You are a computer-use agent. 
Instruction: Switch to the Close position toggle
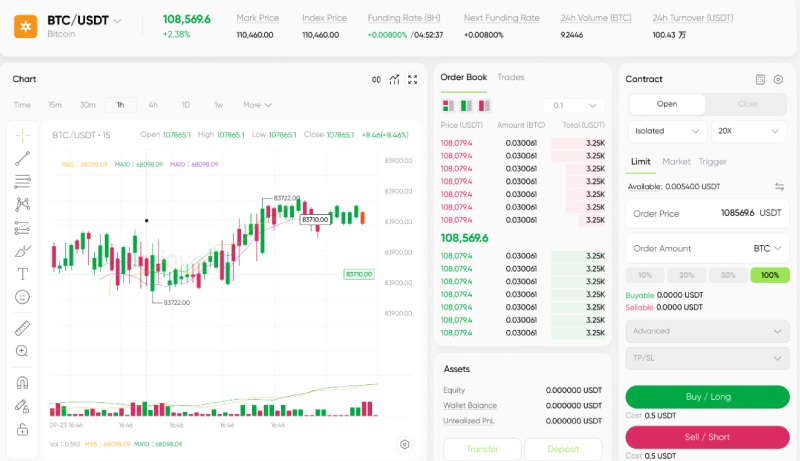click(747, 104)
